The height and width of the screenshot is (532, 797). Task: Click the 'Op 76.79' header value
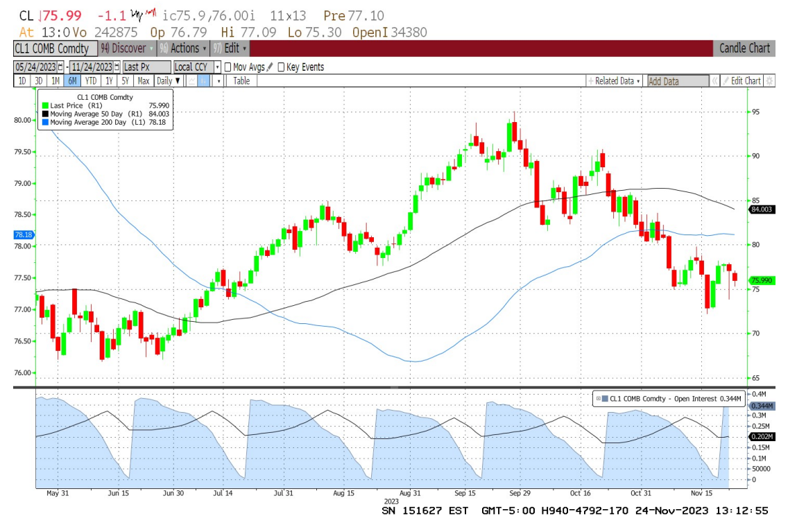click(178, 33)
